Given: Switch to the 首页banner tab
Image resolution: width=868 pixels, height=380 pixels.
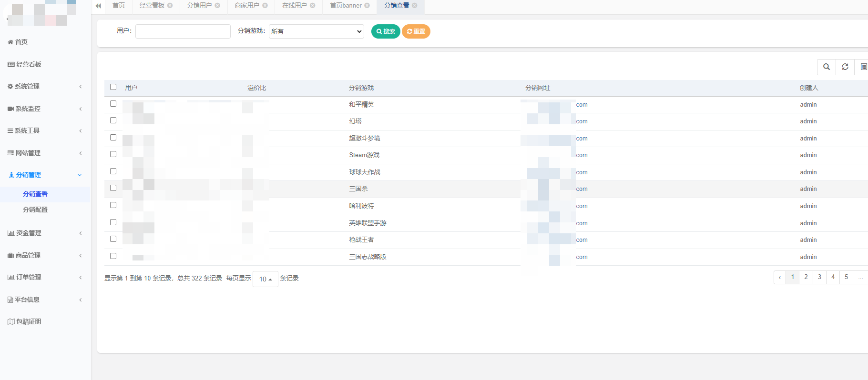Looking at the screenshot, I should (x=346, y=6).
